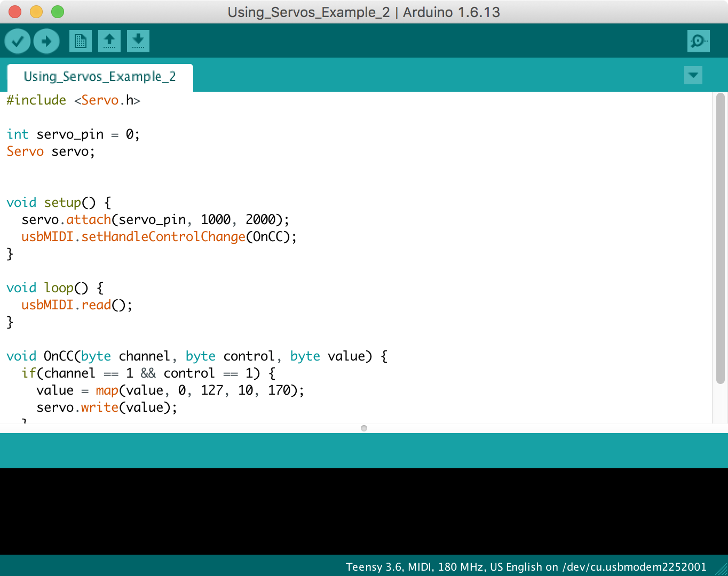The image size is (728, 576).
Task: Click the console splitter handle dot
Action: (x=364, y=428)
